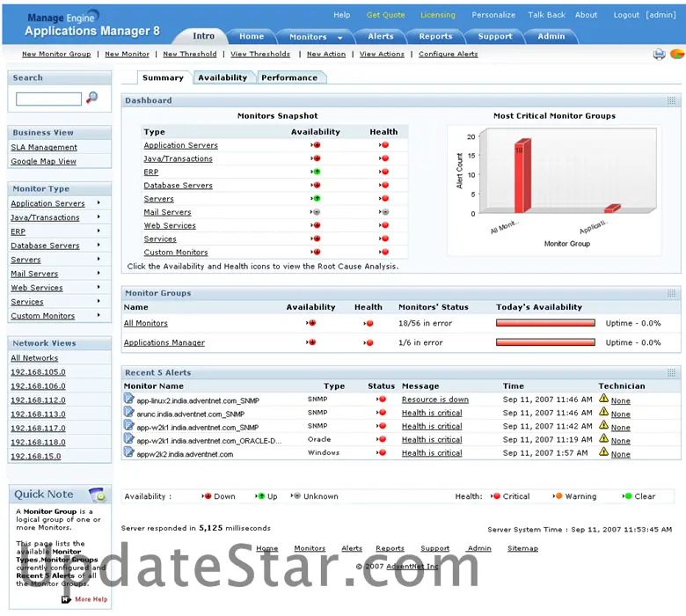Expand Servers submenu arrow in sidebar
This screenshot has width=686, height=616.
(99, 259)
